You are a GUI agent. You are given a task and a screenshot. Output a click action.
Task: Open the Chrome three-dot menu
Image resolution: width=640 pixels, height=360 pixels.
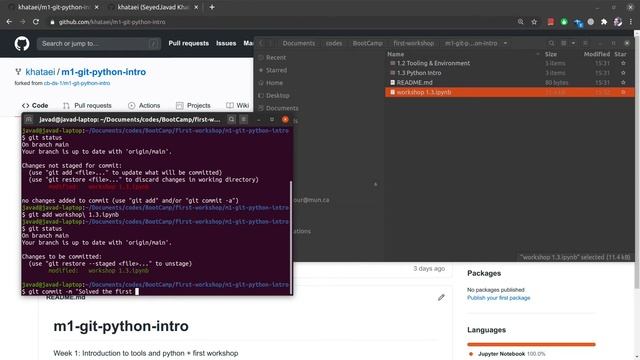point(631,22)
